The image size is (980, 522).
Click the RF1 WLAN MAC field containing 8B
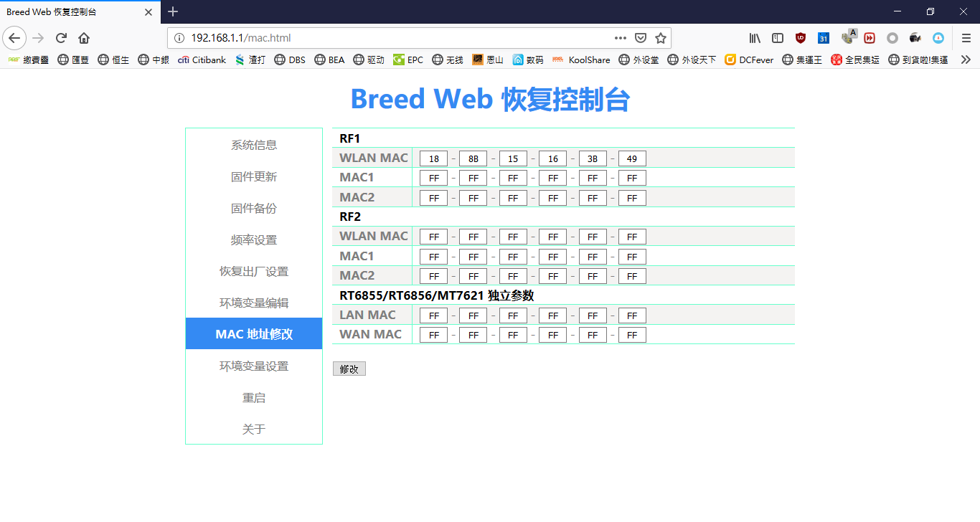[473, 158]
